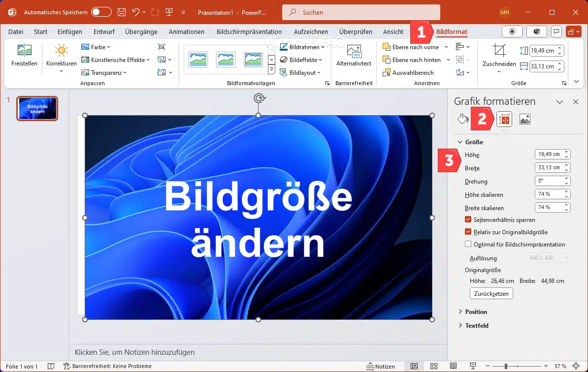The image size is (588, 372).
Task: Click the Save disk icon in title bar
Action: (122, 12)
